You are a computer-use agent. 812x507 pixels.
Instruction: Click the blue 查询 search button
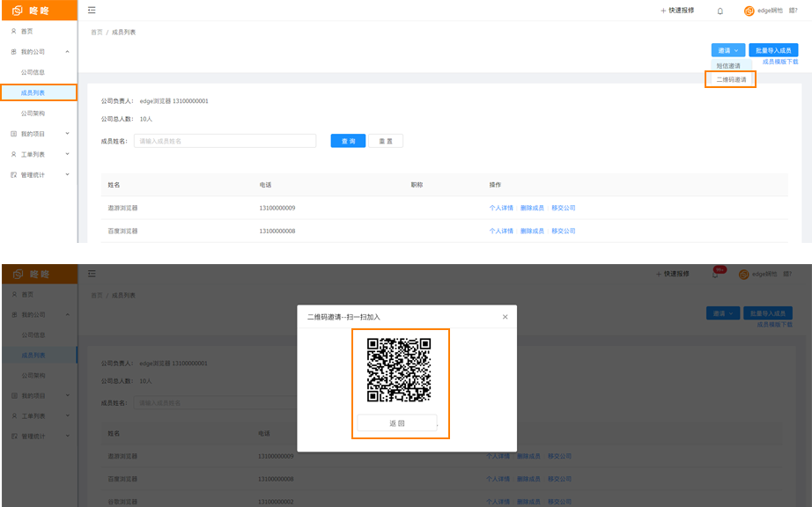point(348,141)
